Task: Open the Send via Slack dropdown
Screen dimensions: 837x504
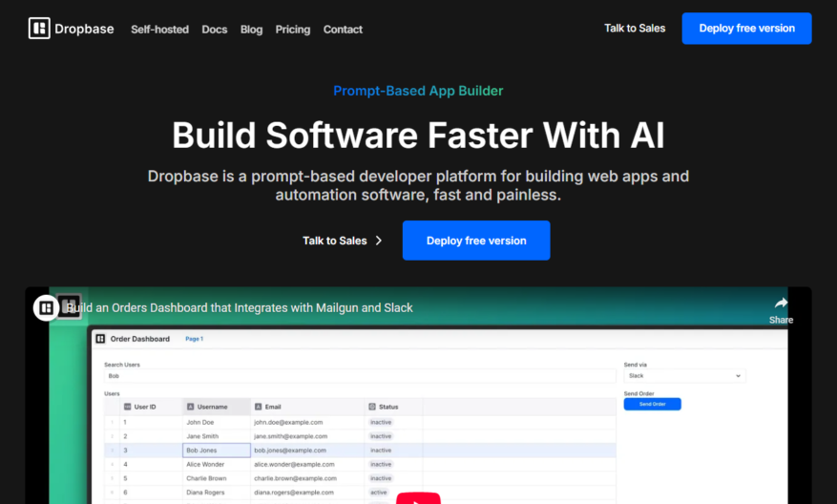Action: pyautogui.click(x=684, y=376)
